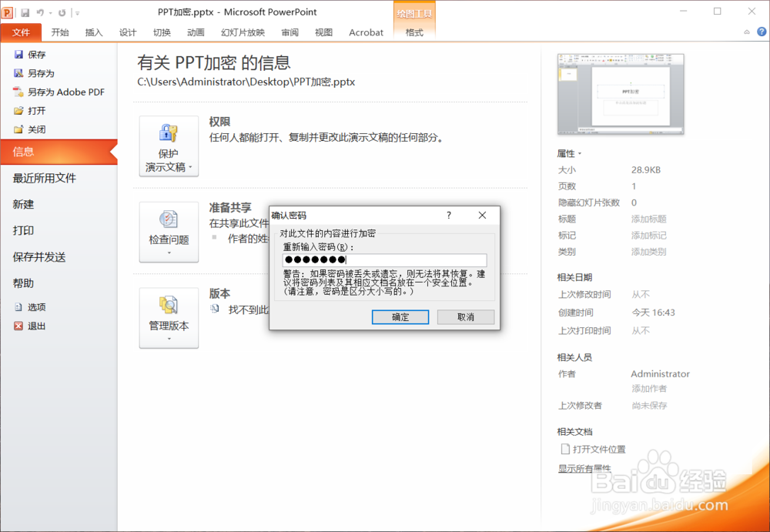Collapse the ribbon with the small caret
The image size is (770, 532).
pos(746,32)
